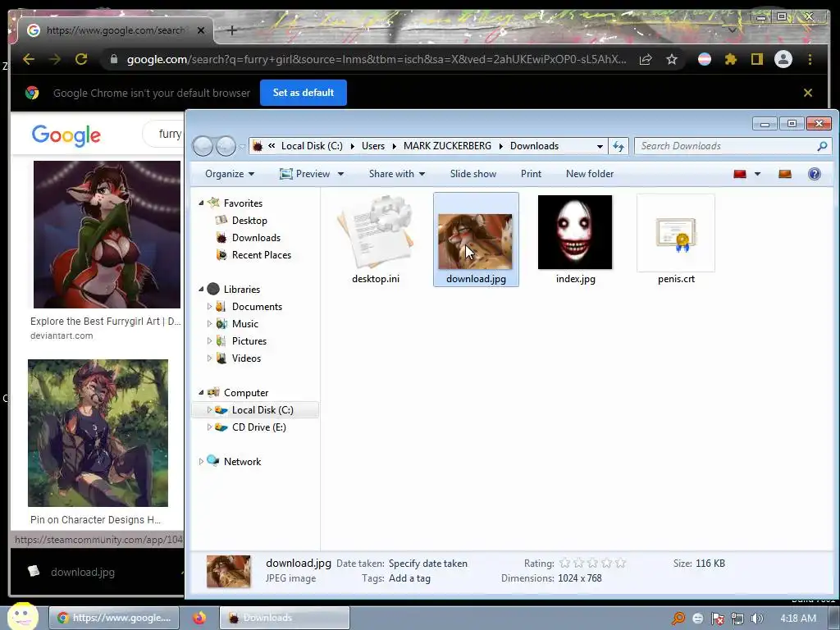Expand the Pictures library
Image resolution: width=840 pixels, height=630 pixels.
click(x=209, y=340)
